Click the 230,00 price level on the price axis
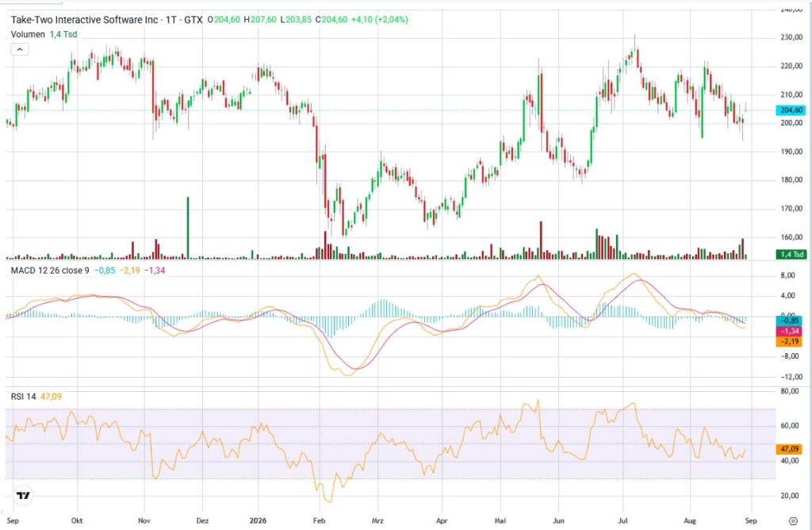The height and width of the screenshot is (530, 812). 791,37
